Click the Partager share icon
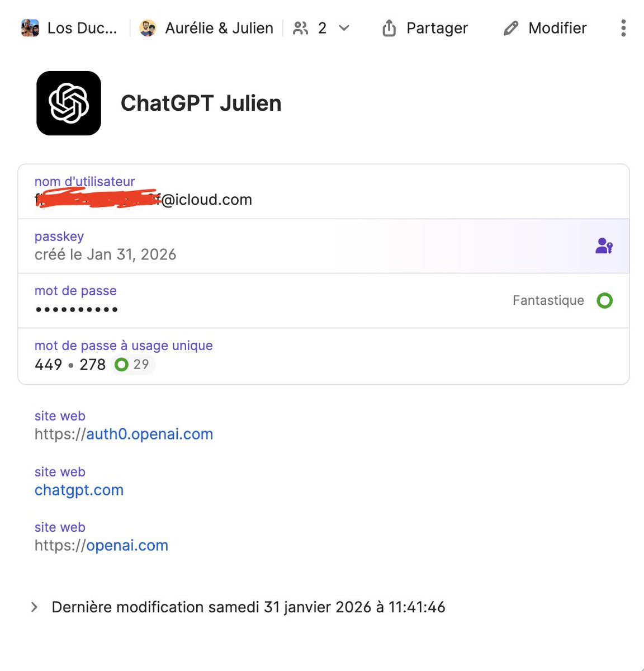This screenshot has height=671, width=644. (389, 28)
